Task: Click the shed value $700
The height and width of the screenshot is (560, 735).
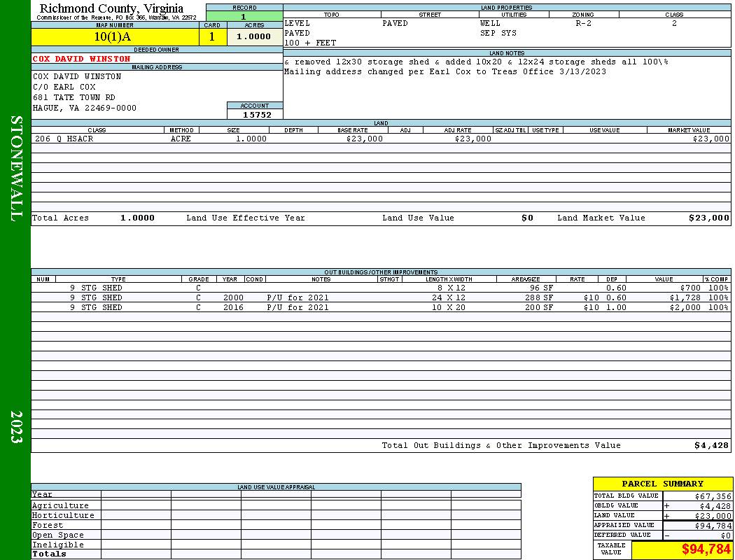Action: click(690, 288)
